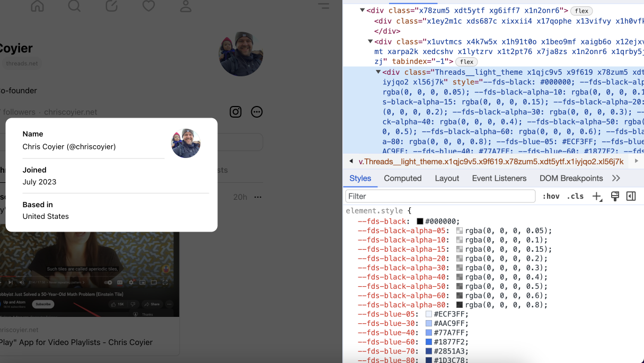Open the heart activity icon
The width and height of the screenshot is (644, 363).
(148, 6)
